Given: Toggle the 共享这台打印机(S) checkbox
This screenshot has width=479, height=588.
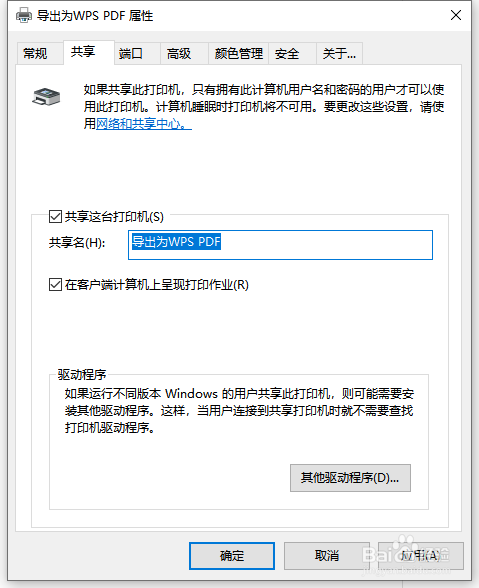Looking at the screenshot, I should (56, 216).
